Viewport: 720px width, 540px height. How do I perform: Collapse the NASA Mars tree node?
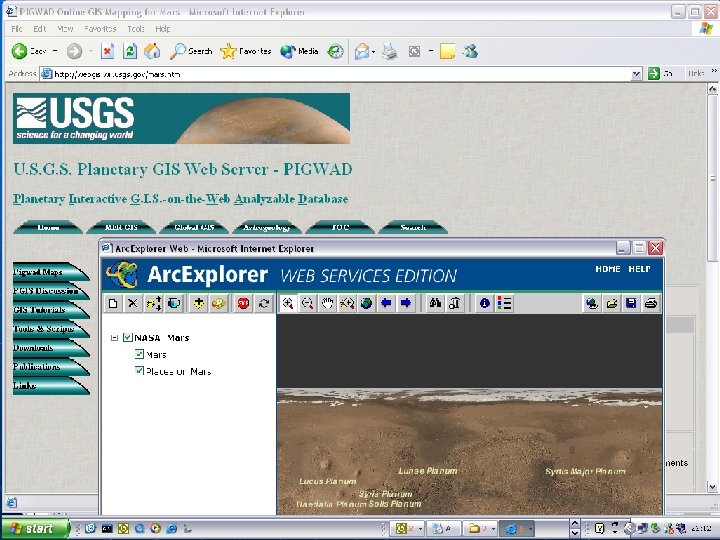point(114,338)
